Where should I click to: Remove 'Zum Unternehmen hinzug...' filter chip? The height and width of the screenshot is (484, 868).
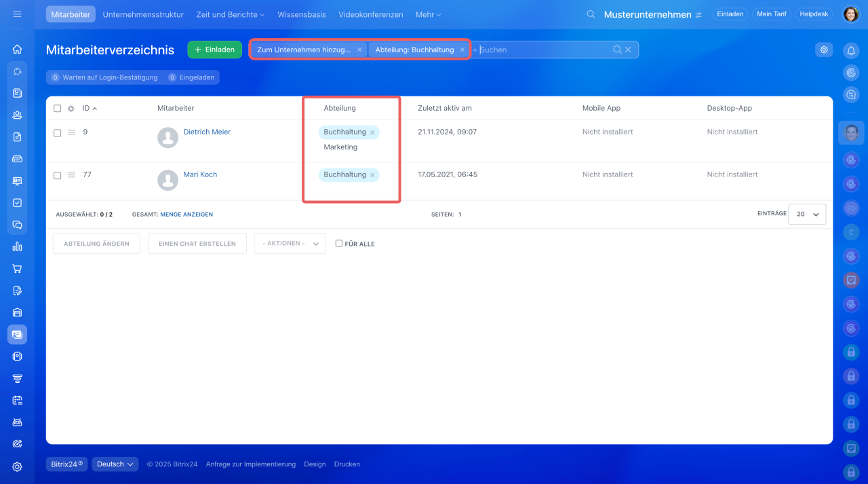coord(359,50)
